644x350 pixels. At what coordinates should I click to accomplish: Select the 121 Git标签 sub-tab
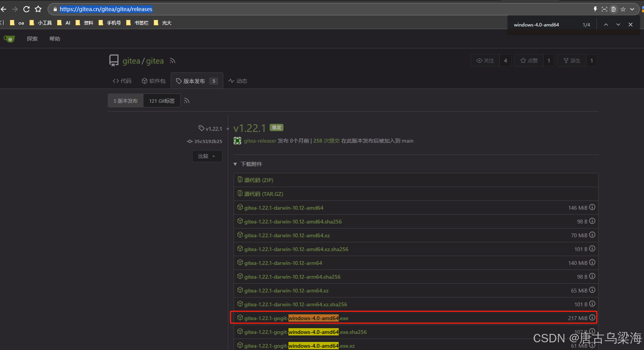tap(162, 101)
